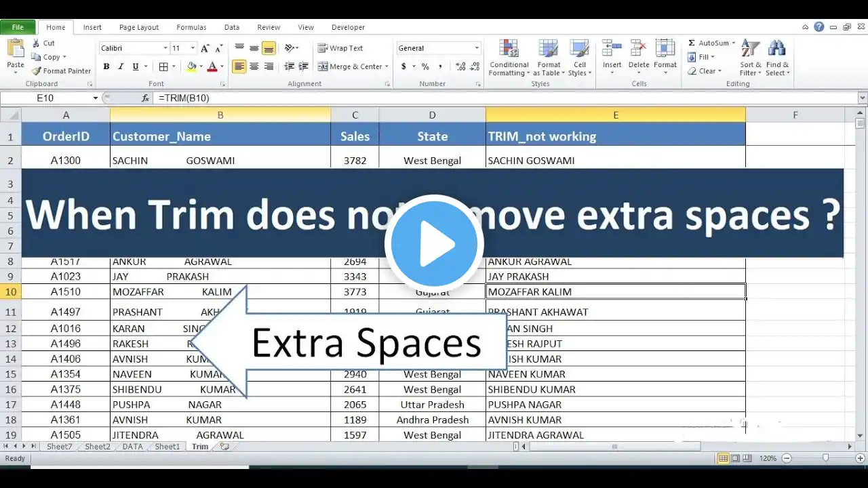Toggle Underline formatting
The image size is (868, 488).
(136, 66)
